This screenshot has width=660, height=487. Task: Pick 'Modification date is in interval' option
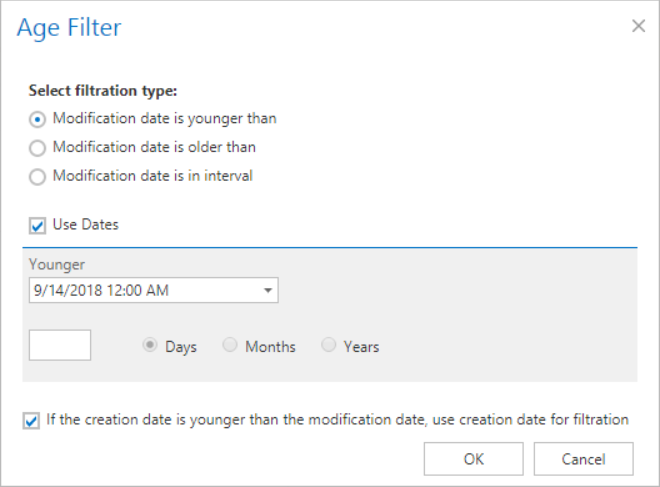(x=38, y=177)
